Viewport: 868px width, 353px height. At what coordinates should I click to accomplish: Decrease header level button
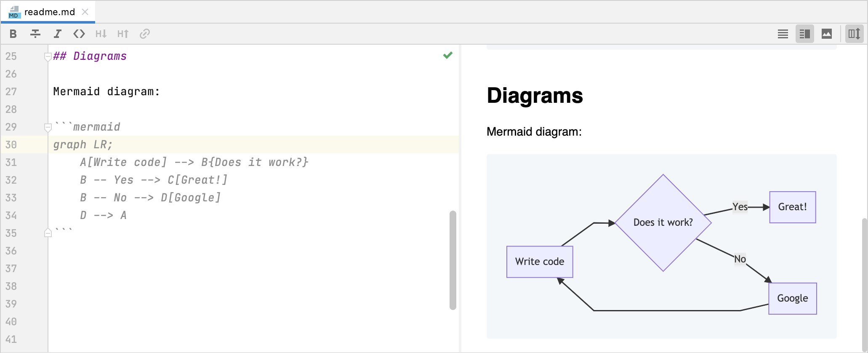(x=101, y=34)
